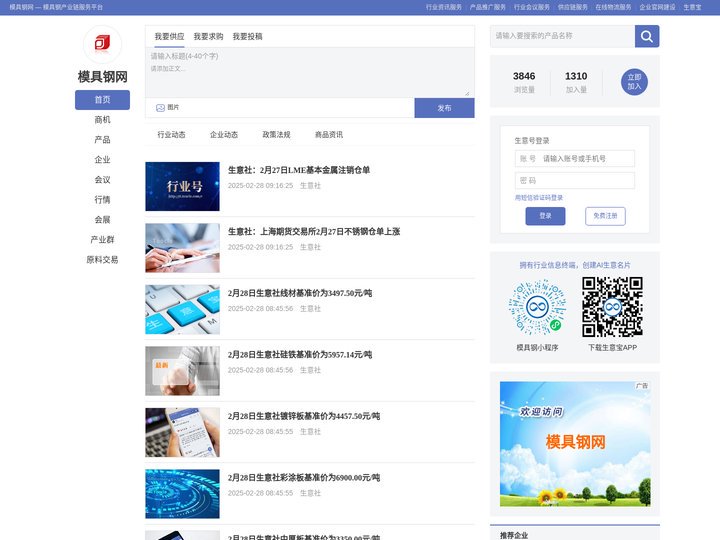This screenshot has height=540, width=720.
Task: Switch to the 企业动态 tab
Action: pyautogui.click(x=224, y=135)
